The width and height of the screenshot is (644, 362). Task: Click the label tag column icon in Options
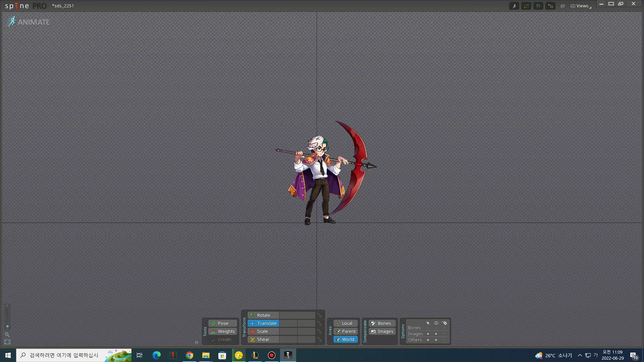(444, 323)
